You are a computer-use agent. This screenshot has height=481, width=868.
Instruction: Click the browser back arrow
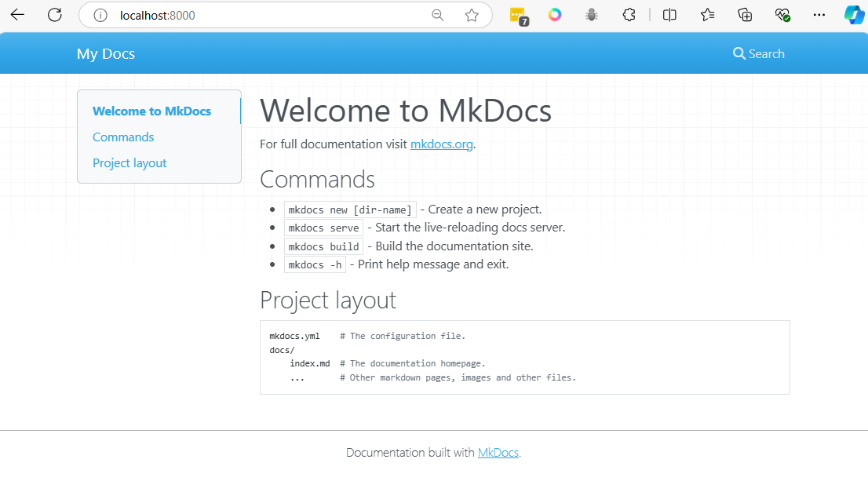pyautogui.click(x=17, y=15)
